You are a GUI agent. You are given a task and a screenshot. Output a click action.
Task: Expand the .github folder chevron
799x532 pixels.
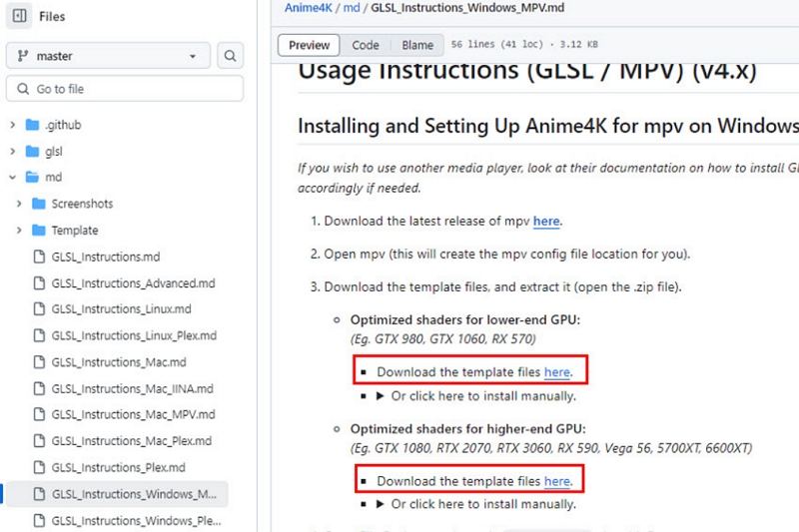(x=13, y=125)
